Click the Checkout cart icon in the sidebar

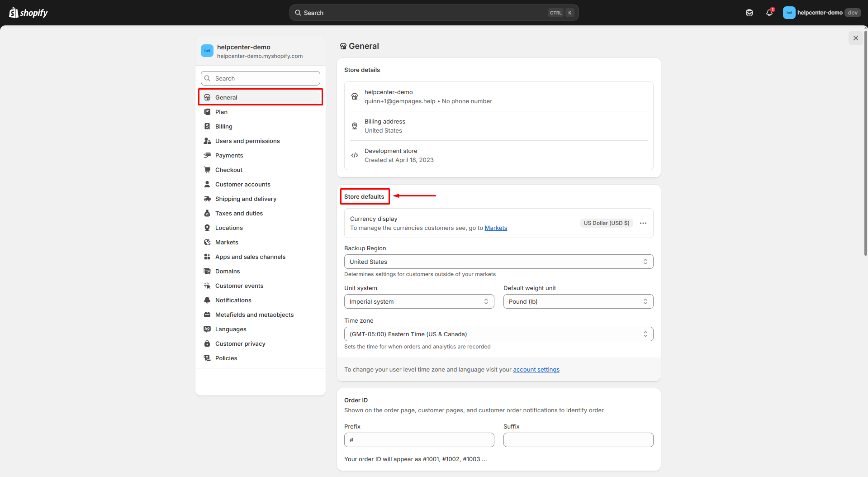tap(207, 170)
